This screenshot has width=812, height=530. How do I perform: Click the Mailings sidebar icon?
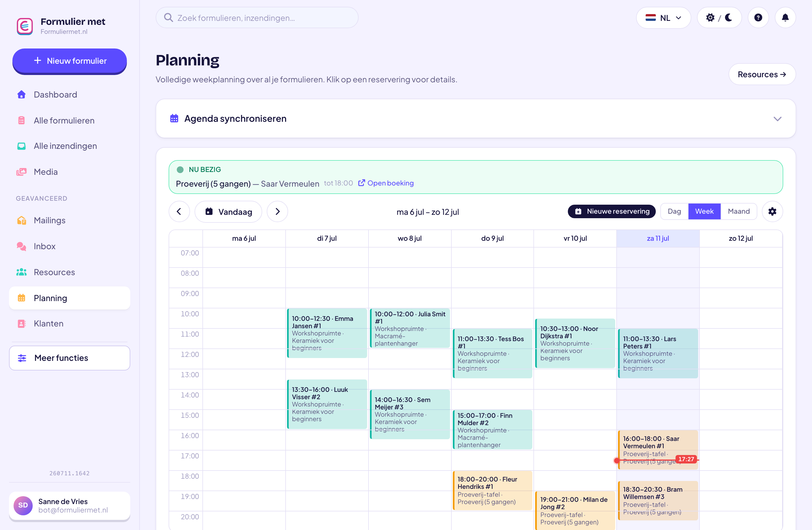click(21, 220)
